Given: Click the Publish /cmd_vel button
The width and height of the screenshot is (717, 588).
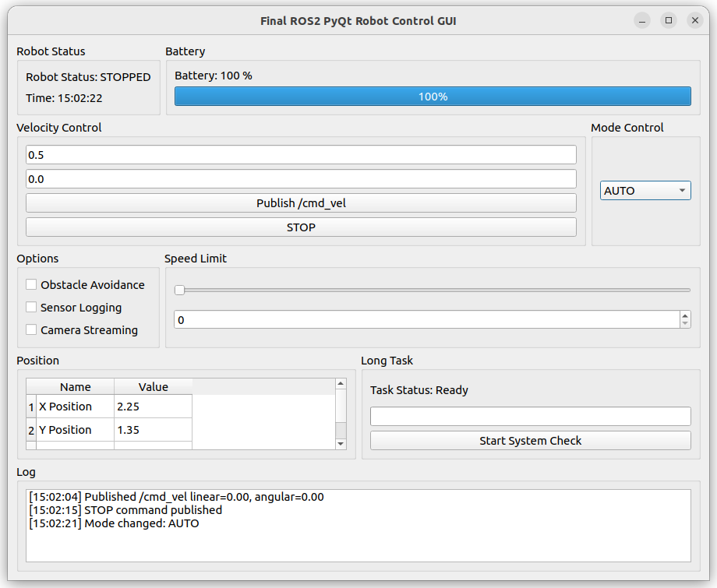Looking at the screenshot, I should pos(301,202).
